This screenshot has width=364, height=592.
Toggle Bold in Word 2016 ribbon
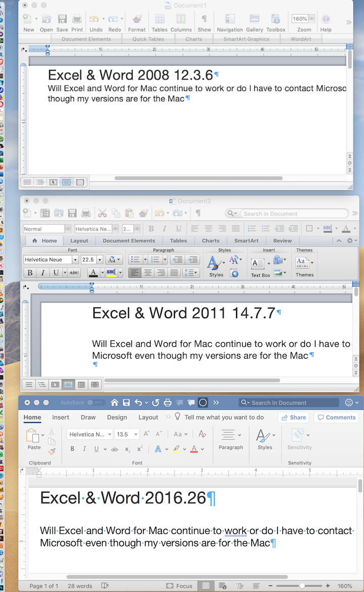72,449
